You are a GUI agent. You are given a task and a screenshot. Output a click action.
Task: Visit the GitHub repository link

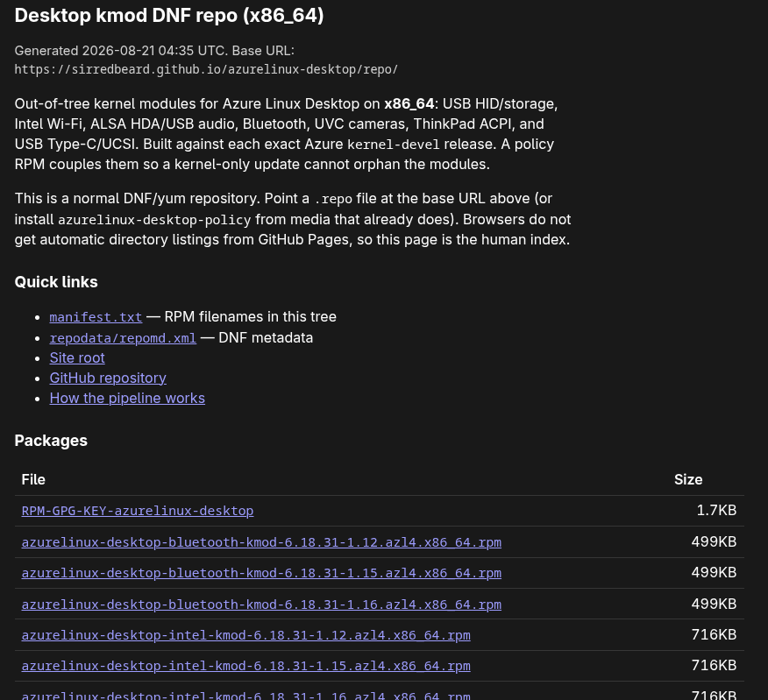(108, 378)
